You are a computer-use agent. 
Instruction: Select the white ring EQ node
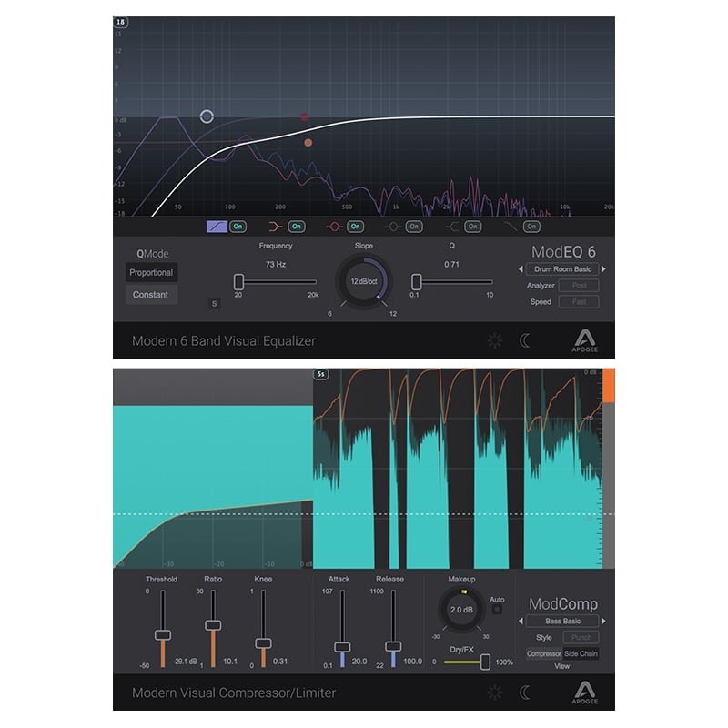coord(207,116)
